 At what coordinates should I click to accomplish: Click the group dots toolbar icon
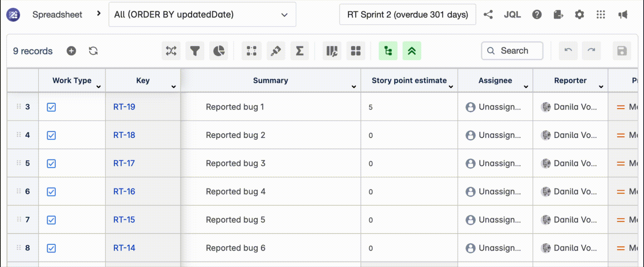pos(251,51)
